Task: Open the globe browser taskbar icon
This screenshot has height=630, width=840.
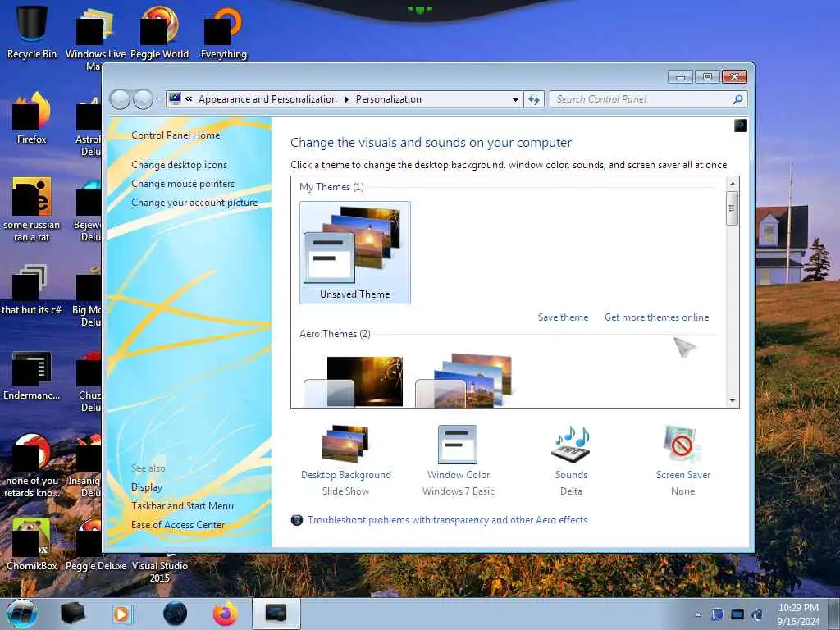Action: coord(176,614)
